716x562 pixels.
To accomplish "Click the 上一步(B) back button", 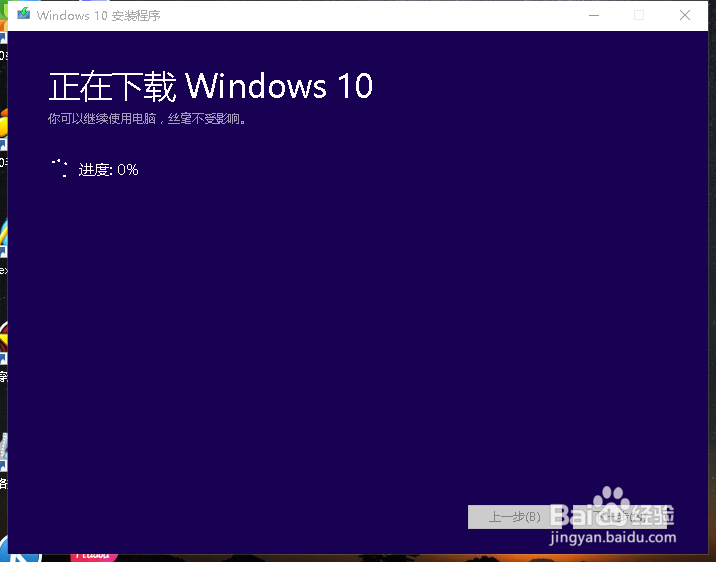I will (x=515, y=517).
